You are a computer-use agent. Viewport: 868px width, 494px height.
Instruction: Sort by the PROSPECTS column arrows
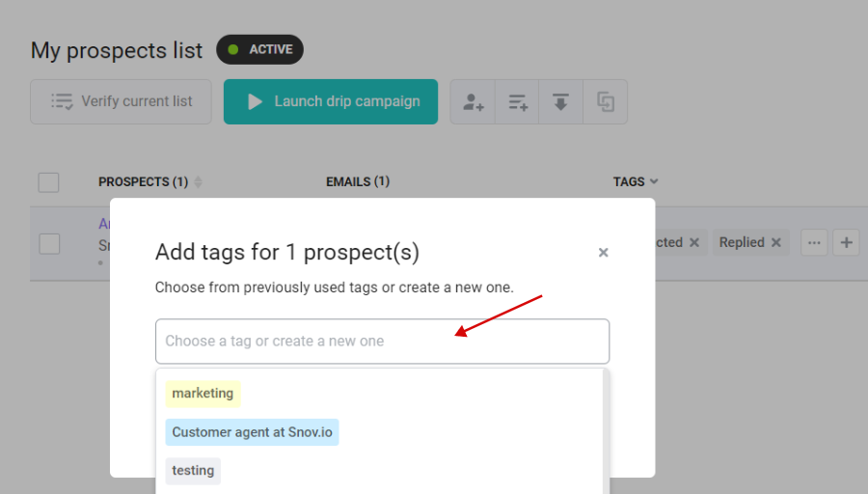[x=198, y=181]
